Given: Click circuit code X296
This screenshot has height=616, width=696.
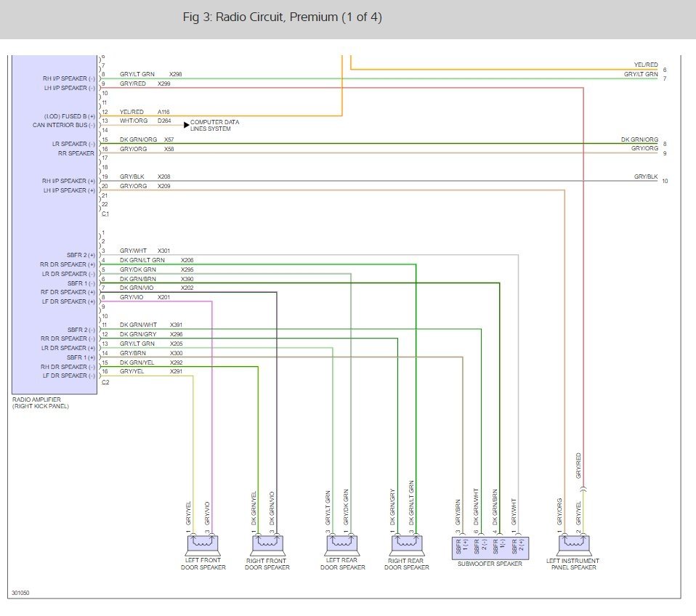Looking at the screenshot, I should click(x=177, y=334).
